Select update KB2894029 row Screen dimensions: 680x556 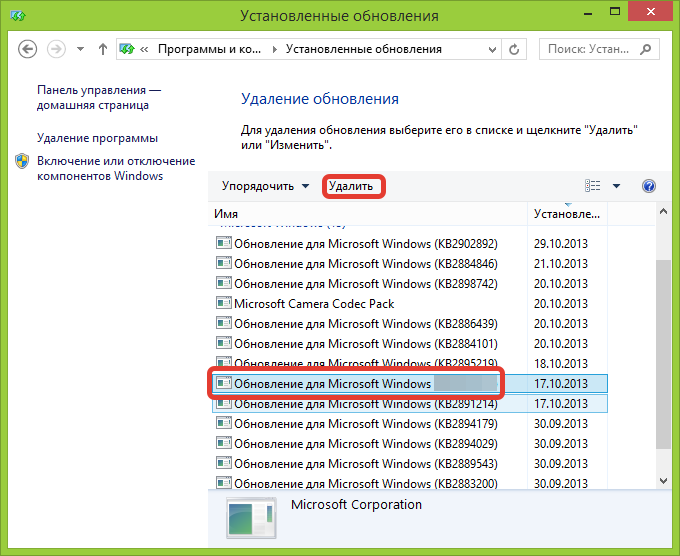(x=410, y=444)
